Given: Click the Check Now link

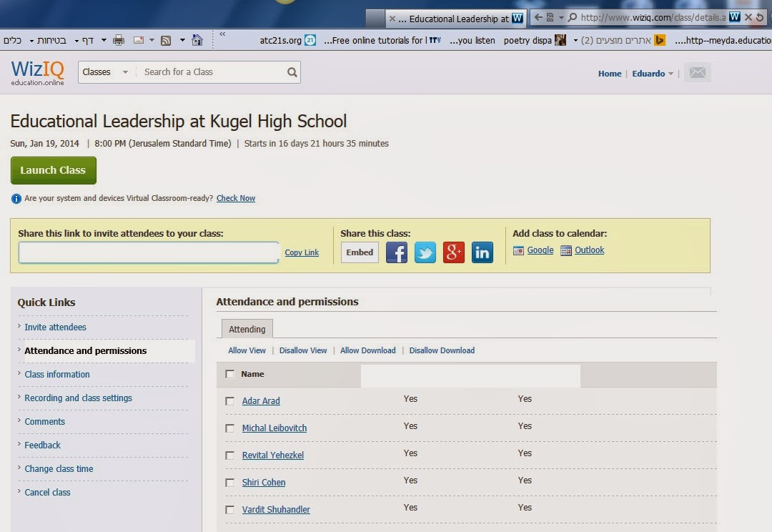Looking at the screenshot, I should (x=236, y=198).
